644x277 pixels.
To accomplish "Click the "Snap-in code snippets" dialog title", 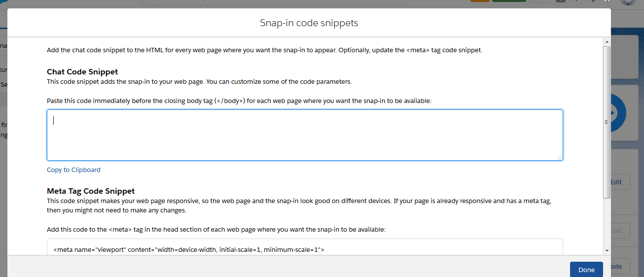I will click(309, 23).
